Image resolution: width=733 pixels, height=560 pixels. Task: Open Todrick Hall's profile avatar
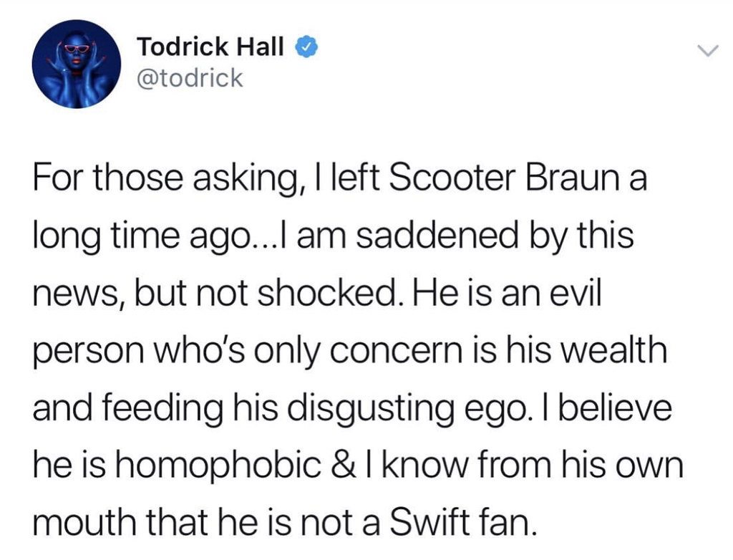pos(75,64)
